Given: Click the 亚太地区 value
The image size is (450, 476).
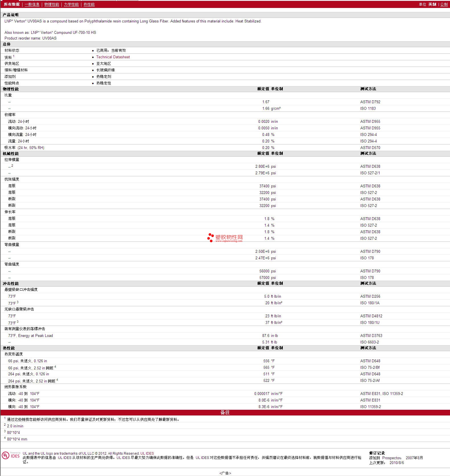Looking at the screenshot, I should [x=104, y=63].
